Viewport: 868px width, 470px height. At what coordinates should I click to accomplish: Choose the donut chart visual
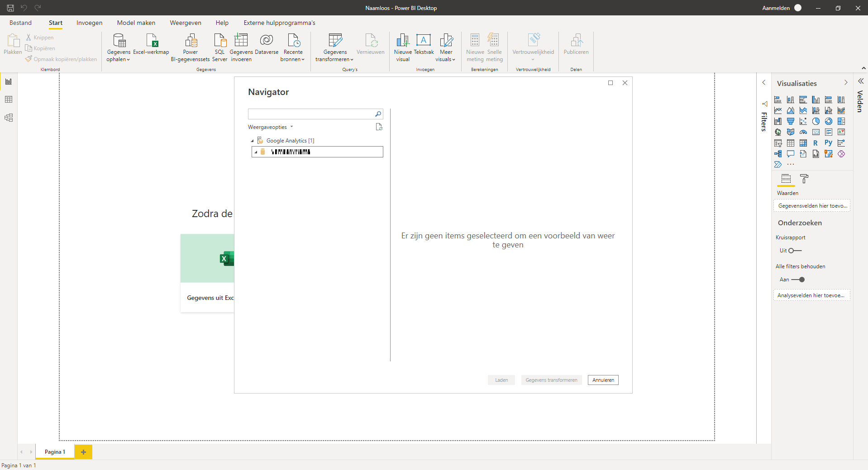coord(829,121)
